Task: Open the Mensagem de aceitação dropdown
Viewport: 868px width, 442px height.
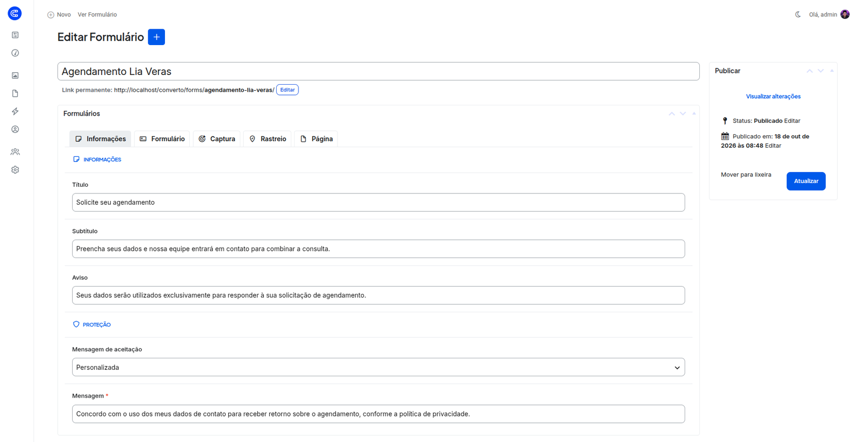Action: (378, 367)
